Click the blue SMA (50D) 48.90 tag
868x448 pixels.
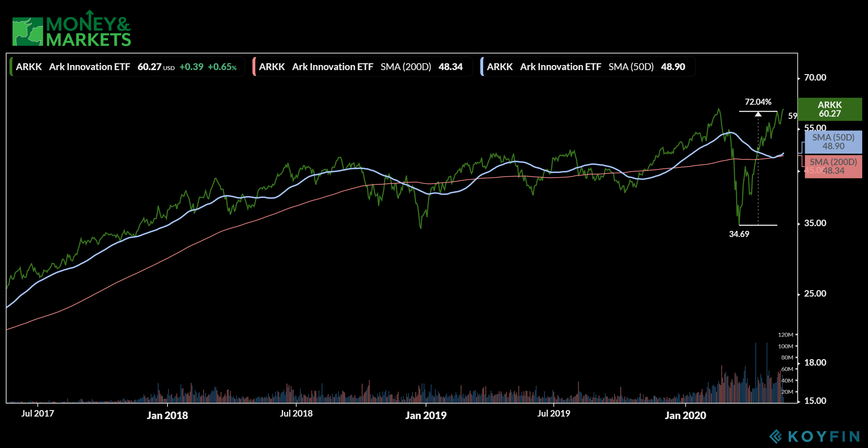click(x=833, y=142)
